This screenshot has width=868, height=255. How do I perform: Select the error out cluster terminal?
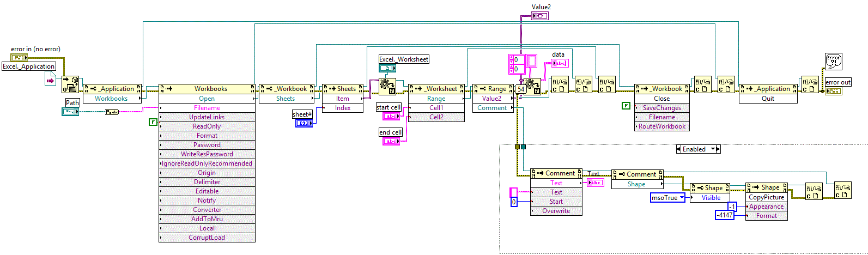click(x=834, y=90)
